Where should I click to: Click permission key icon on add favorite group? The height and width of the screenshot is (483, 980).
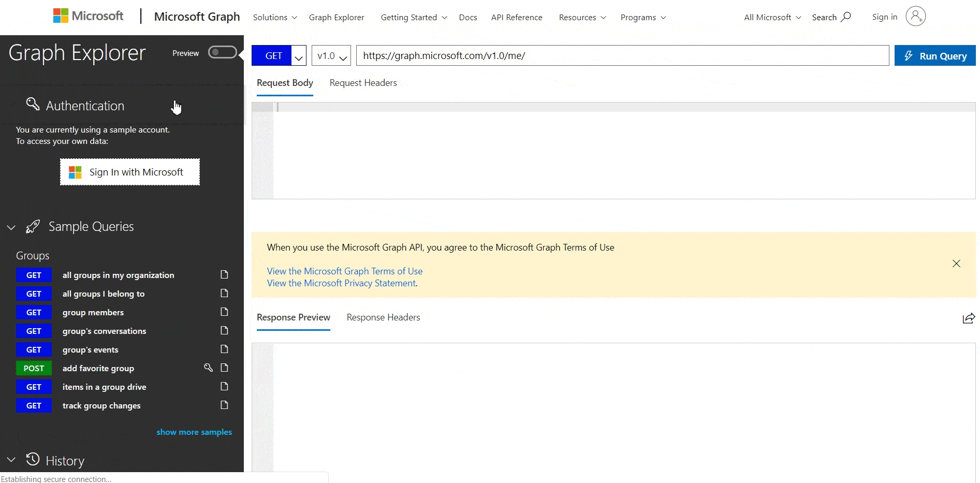(x=208, y=368)
